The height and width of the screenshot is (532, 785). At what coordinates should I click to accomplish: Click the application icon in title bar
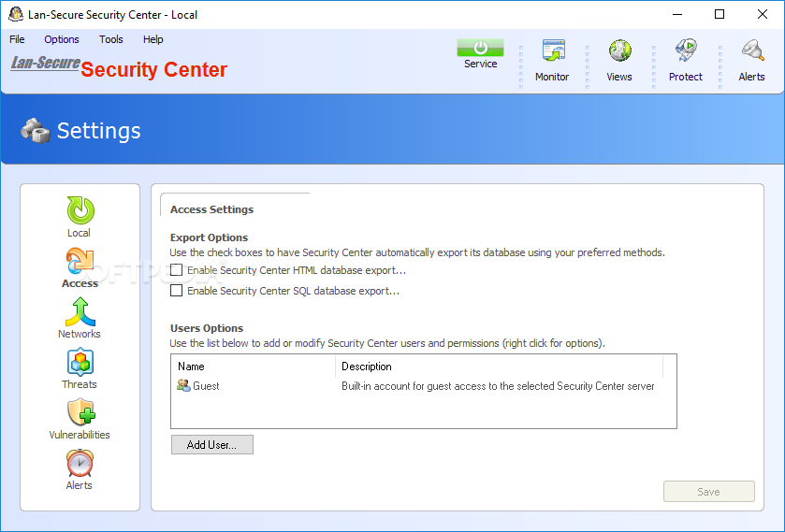tap(16, 15)
